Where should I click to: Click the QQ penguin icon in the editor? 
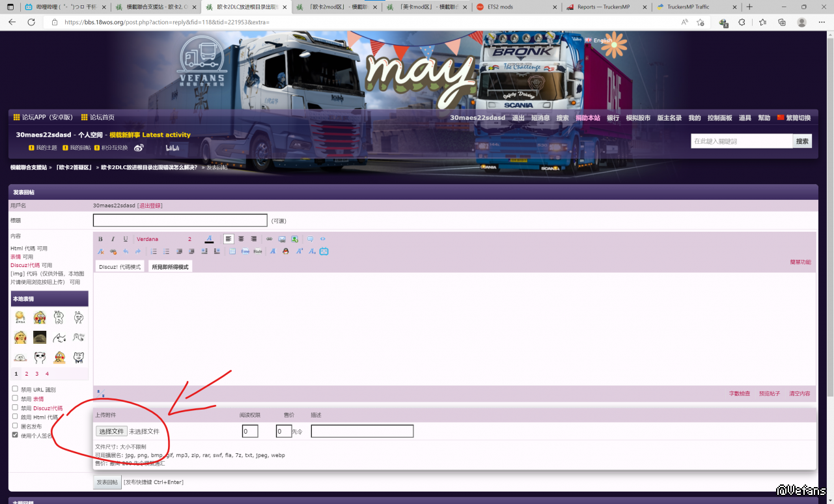tap(285, 251)
